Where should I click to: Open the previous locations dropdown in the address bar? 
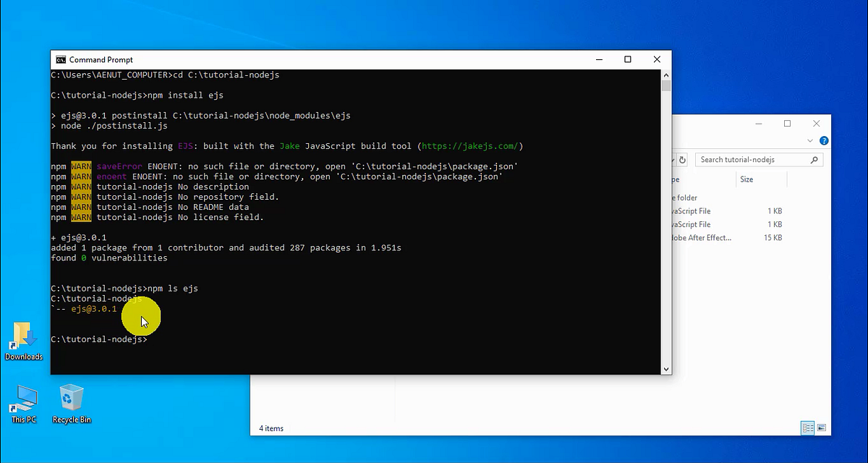[x=671, y=159]
